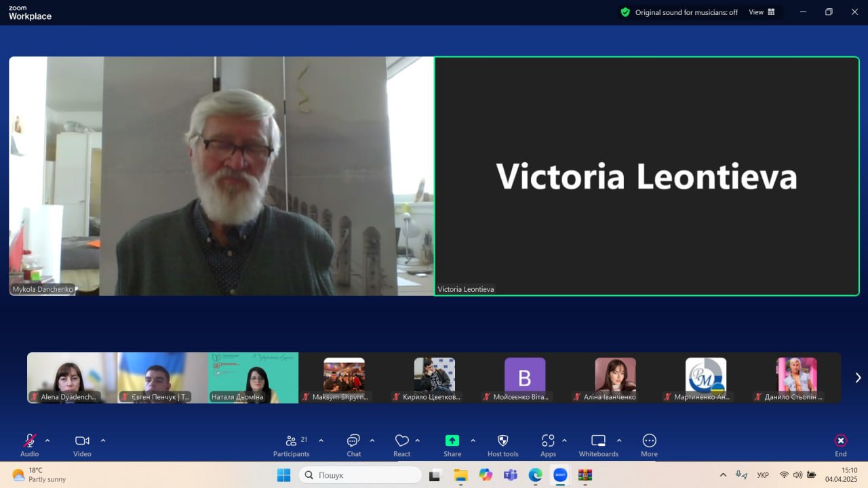868x488 pixels.
Task: Open the View layout menu
Action: (762, 12)
